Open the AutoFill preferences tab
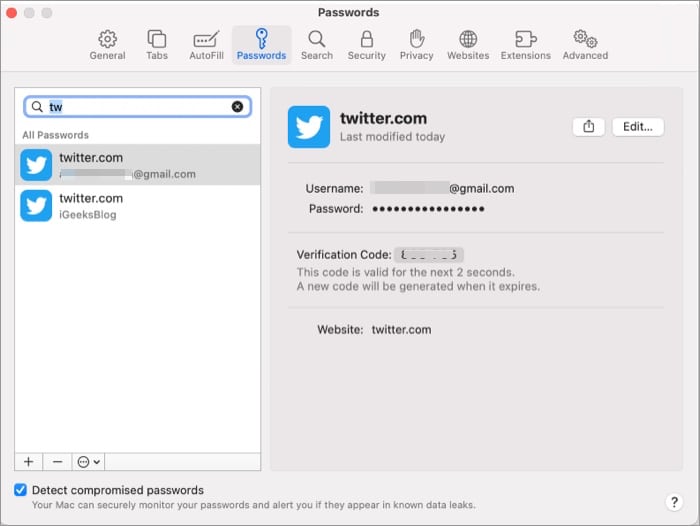This screenshot has width=700, height=526. tap(206, 45)
